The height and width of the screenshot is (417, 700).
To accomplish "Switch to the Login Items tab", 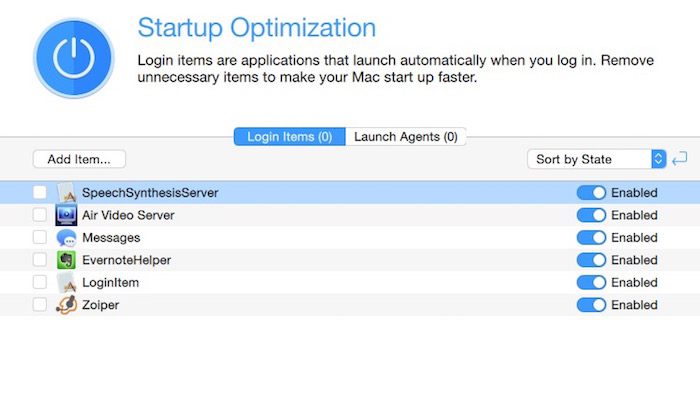I will click(x=289, y=137).
